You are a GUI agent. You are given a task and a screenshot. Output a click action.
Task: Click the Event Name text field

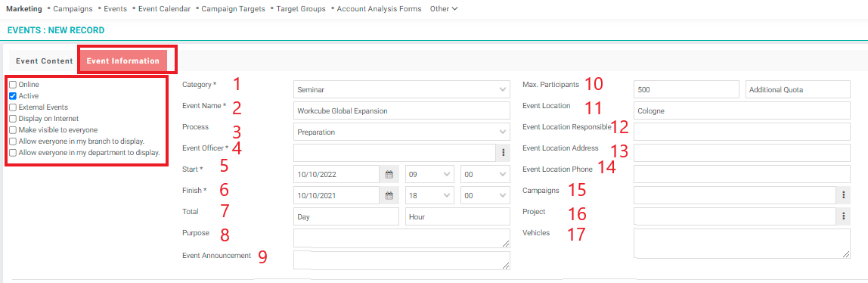click(401, 110)
